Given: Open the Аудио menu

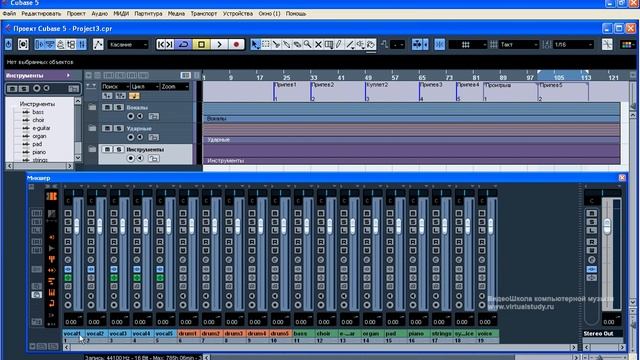Looking at the screenshot, I should (99, 13).
